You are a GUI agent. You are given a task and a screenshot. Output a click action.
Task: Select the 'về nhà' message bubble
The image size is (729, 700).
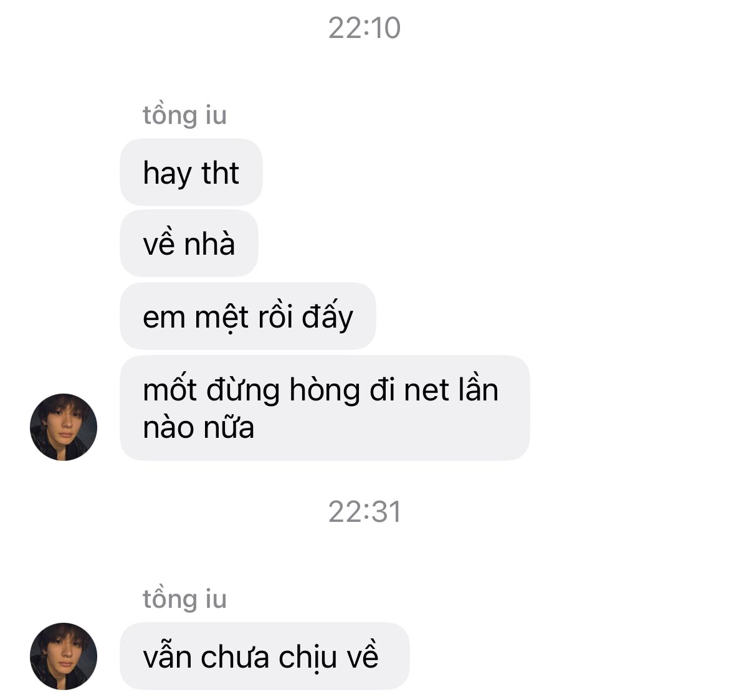pyautogui.click(x=189, y=244)
